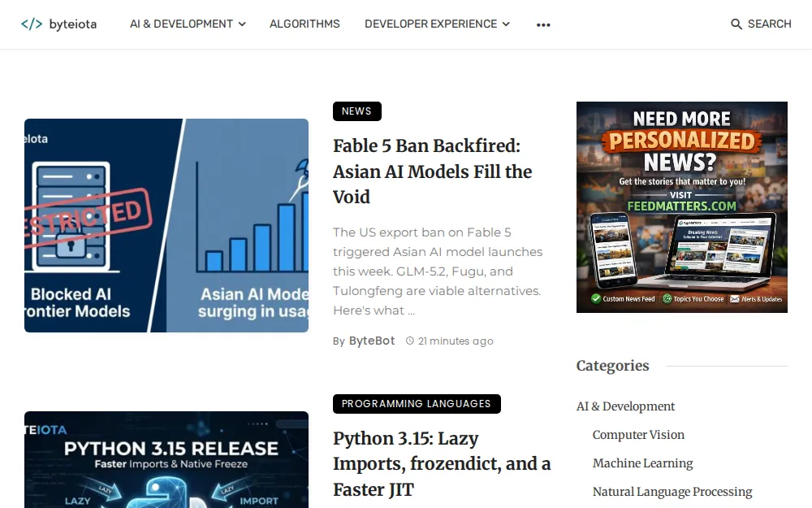Open the Algorithms menu item
The image size is (812, 508).
304,24
